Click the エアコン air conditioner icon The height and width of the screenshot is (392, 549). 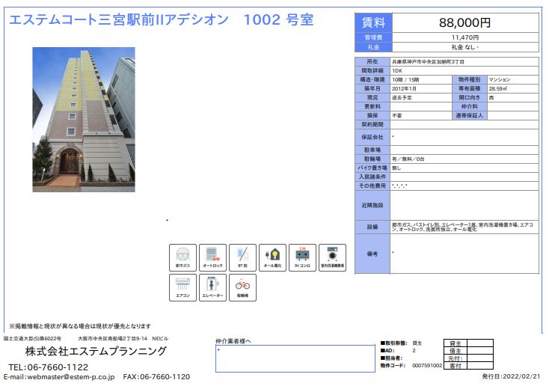183,287
